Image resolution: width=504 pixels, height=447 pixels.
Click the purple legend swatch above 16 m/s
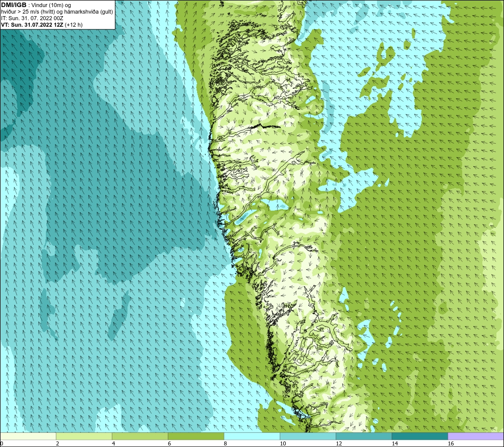tap(476, 436)
